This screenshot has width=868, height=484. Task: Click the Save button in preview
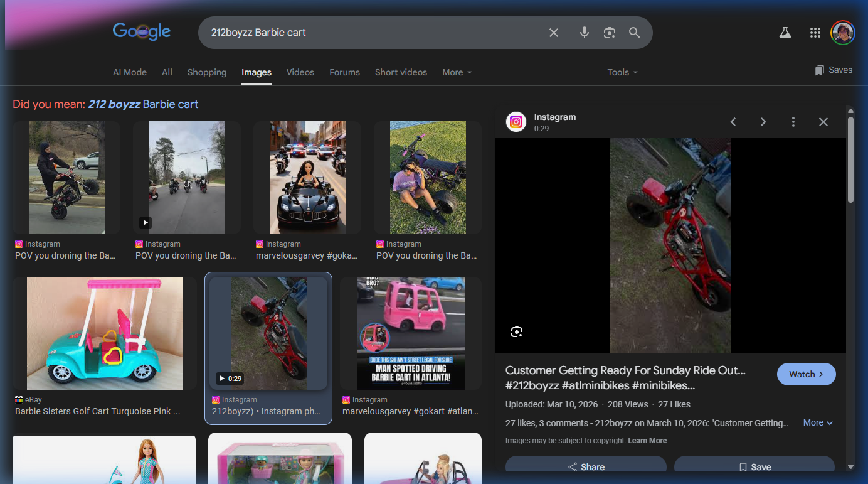[x=754, y=466]
